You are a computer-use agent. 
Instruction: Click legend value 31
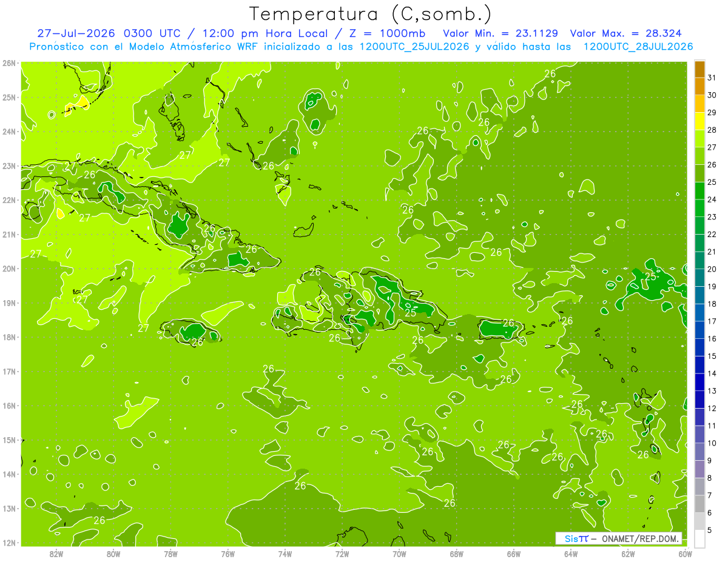click(712, 78)
